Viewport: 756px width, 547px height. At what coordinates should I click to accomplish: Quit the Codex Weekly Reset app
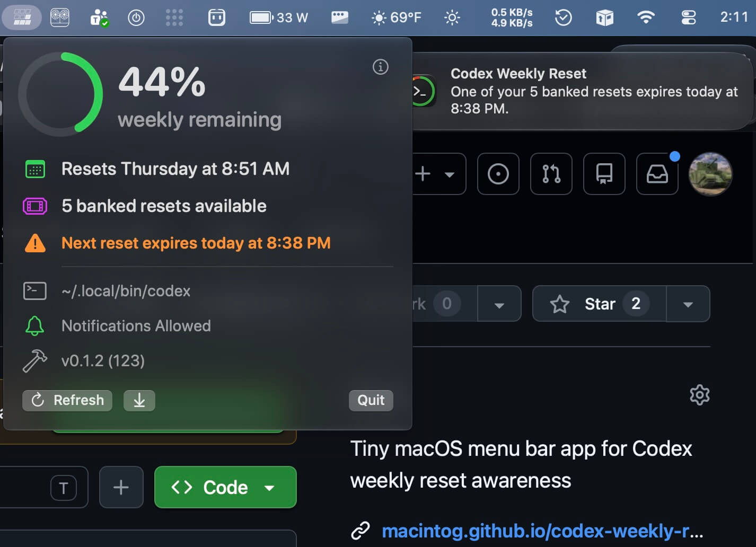click(371, 400)
